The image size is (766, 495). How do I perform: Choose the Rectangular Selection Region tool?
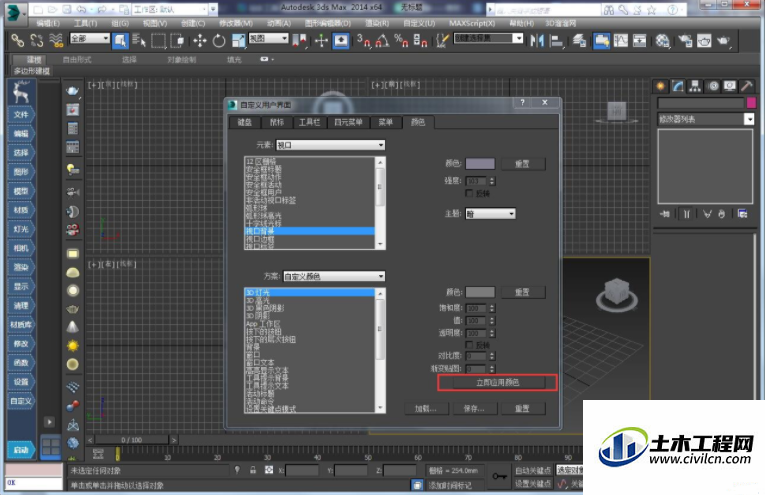click(158, 41)
